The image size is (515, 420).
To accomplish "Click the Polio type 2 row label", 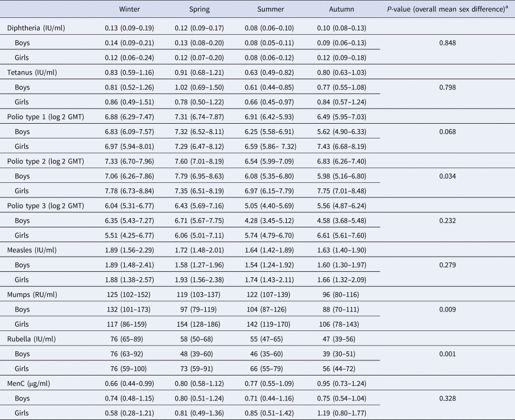I will click(46, 160).
